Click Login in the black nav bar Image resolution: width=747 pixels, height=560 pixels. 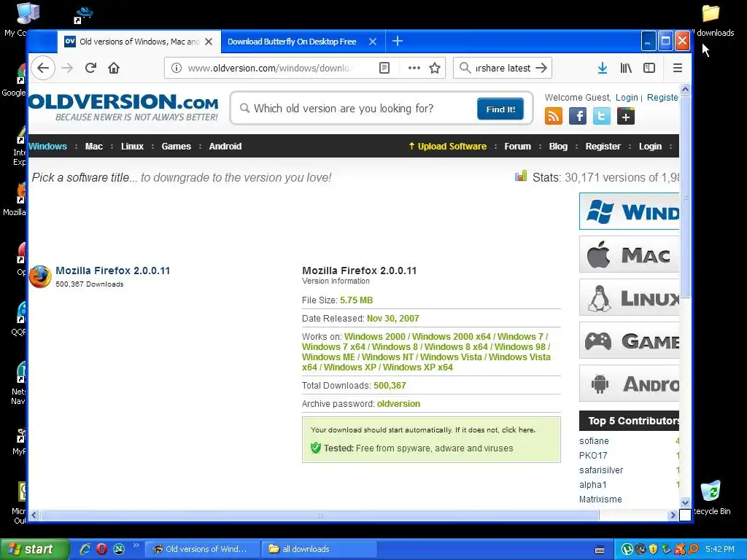[650, 146]
